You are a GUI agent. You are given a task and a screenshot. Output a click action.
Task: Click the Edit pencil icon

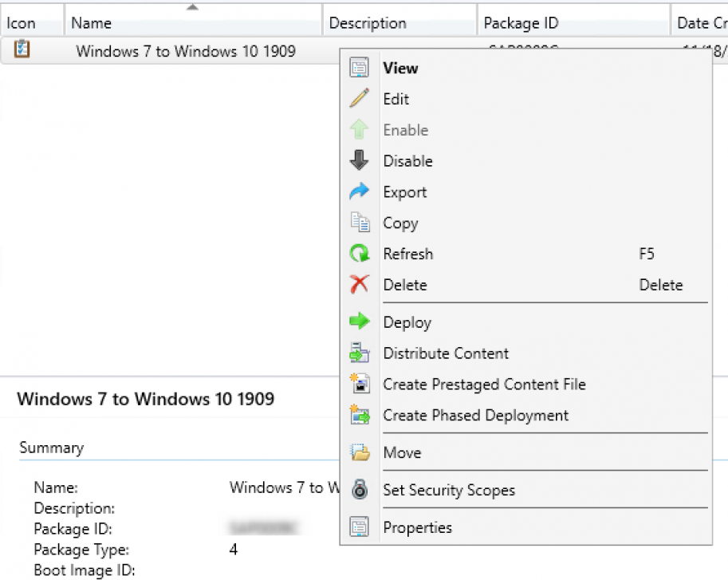pyautogui.click(x=360, y=99)
